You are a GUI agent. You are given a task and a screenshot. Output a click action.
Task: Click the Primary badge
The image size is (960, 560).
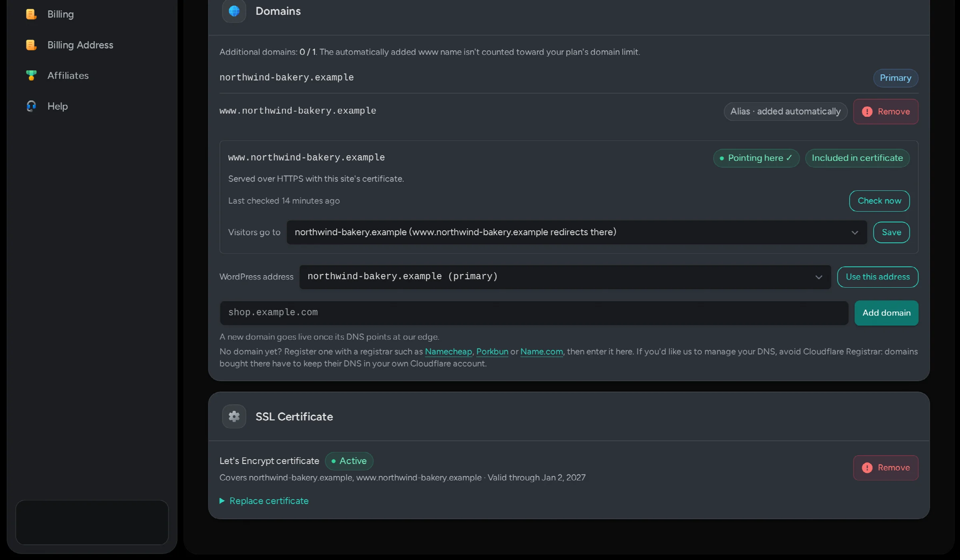coord(896,78)
